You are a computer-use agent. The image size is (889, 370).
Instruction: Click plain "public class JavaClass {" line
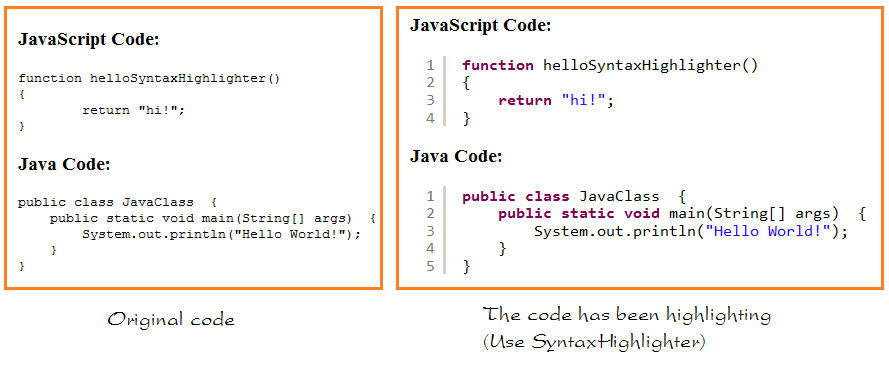118,202
